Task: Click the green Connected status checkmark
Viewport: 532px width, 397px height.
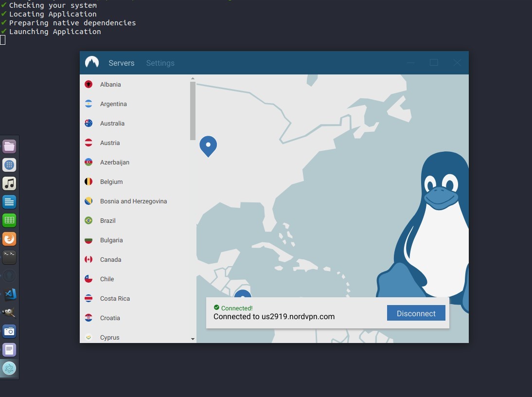Action: (216, 307)
